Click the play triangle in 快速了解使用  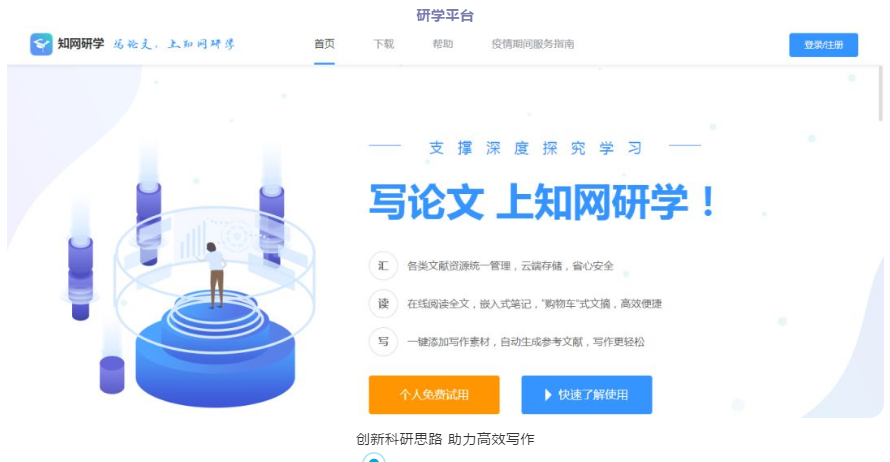pos(548,395)
